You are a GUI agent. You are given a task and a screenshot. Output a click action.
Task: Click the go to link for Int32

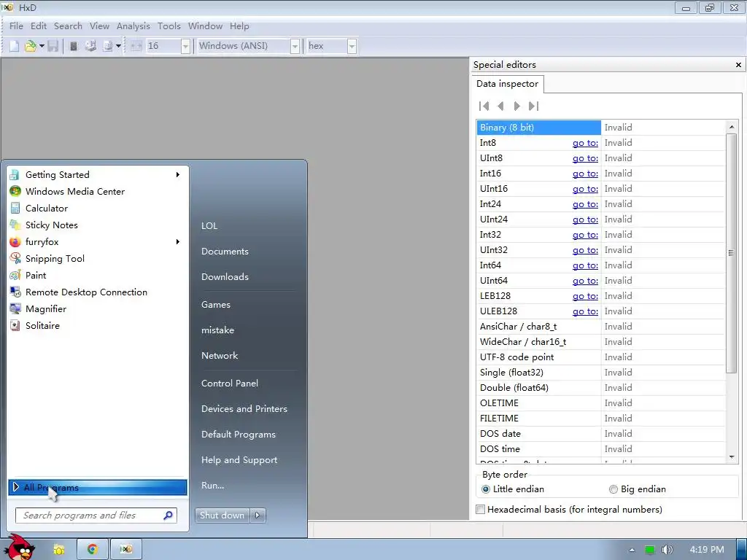585,235
